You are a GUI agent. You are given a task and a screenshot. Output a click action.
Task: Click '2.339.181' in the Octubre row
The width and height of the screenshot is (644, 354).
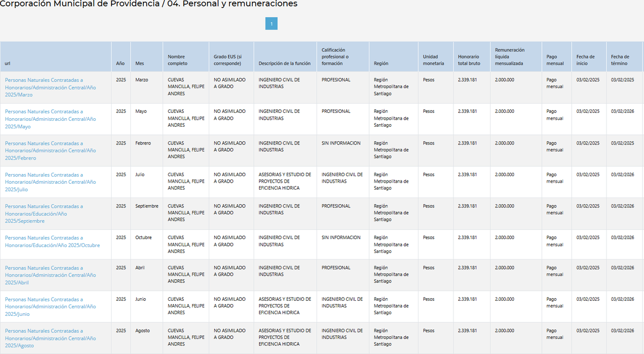coord(467,237)
